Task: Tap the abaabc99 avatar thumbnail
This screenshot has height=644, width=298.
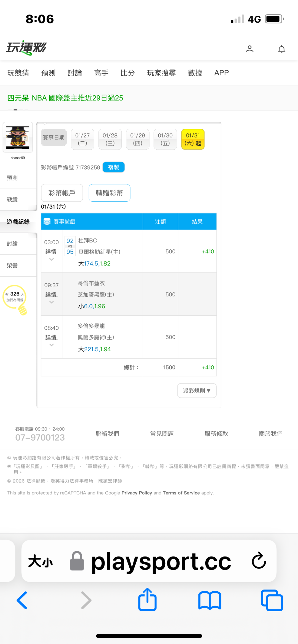Action: 18,137
